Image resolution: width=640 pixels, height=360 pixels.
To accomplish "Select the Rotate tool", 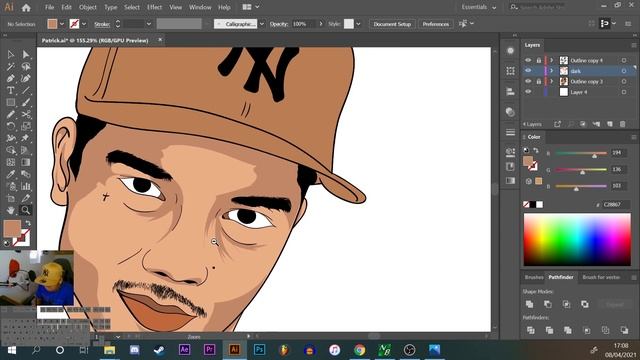I will [11, 126].
